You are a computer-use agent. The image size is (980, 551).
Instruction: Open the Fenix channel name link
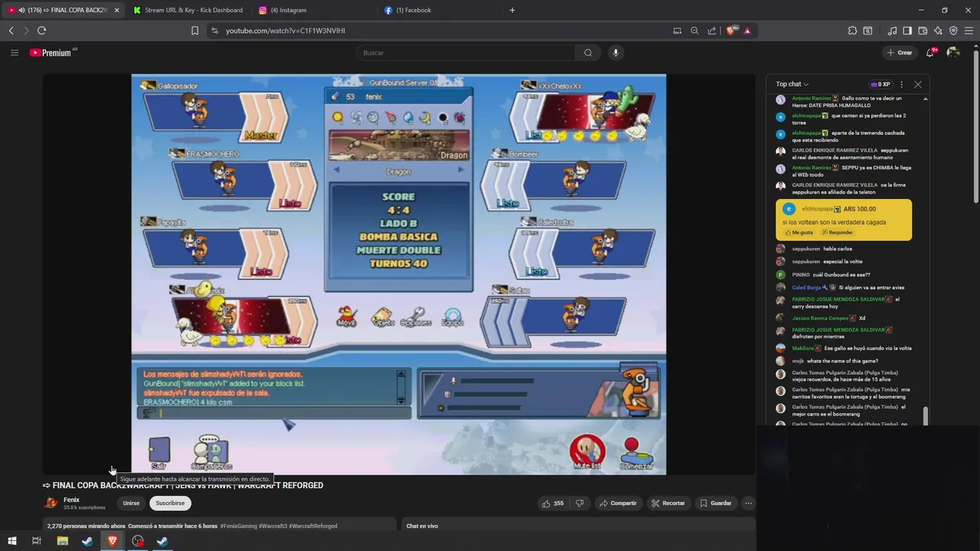(x=71, y=500)
